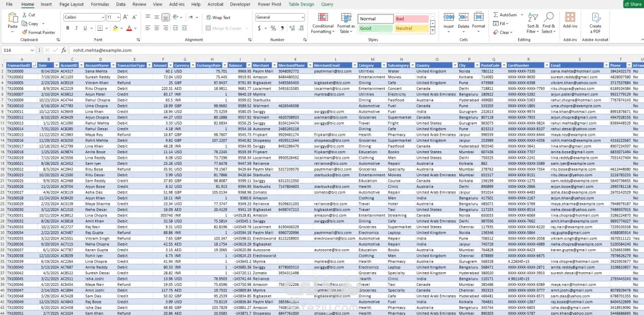Click the green Share button
644x315 pixels.
pyautogui.click(x=633, y=4)
